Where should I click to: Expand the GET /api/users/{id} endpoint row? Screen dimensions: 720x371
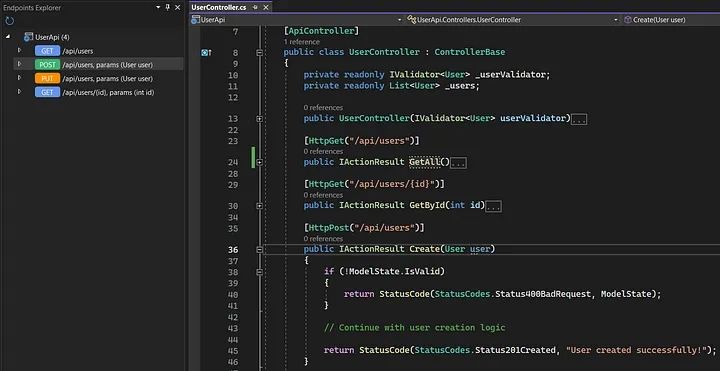click(19, 91)
